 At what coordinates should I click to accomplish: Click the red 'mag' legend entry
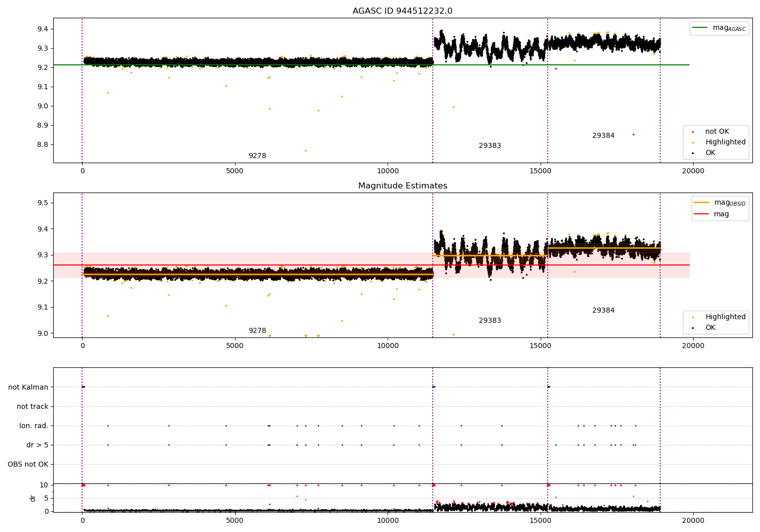click(712, 214)
